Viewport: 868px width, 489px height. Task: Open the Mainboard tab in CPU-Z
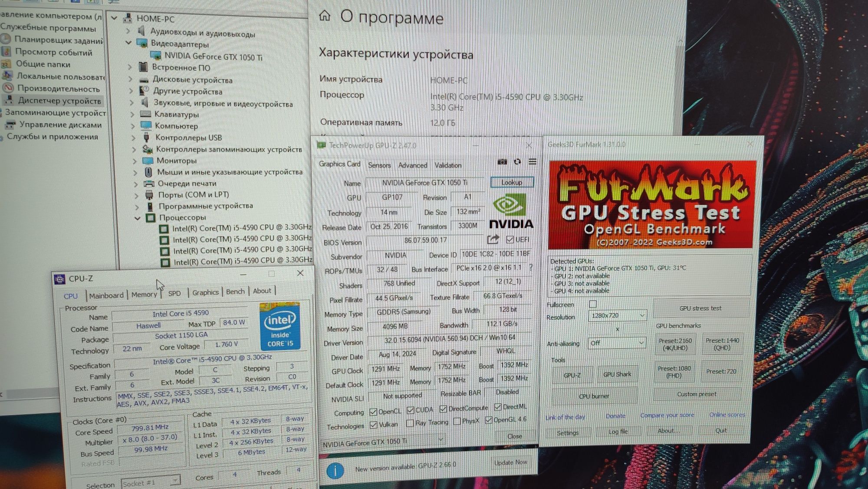point(106,295)
